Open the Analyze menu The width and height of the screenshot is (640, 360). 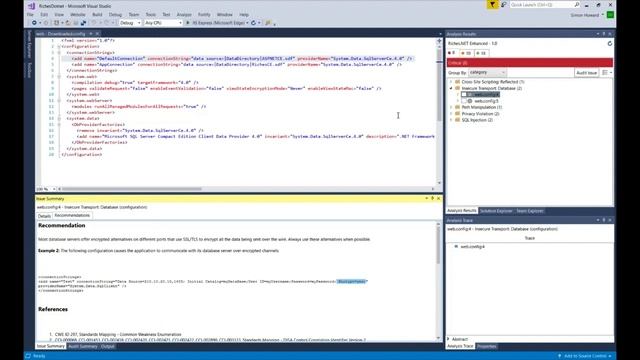(x=184, y=14)
